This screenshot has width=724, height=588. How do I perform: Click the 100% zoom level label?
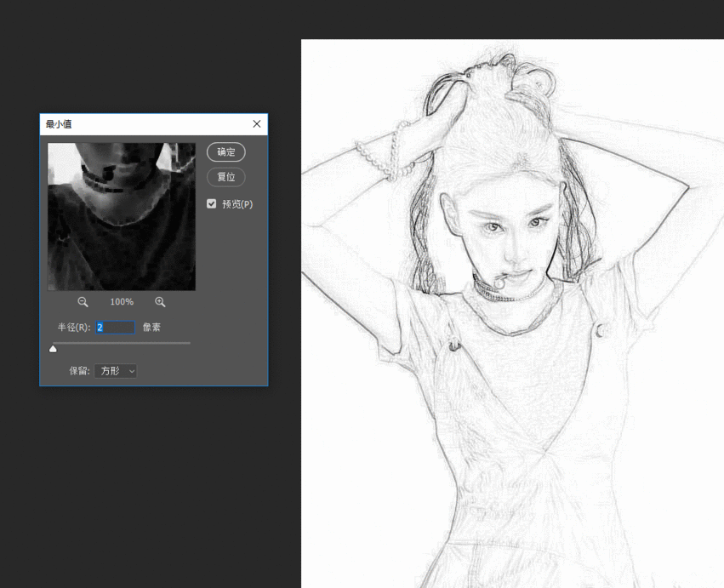[x=122, y=302]
